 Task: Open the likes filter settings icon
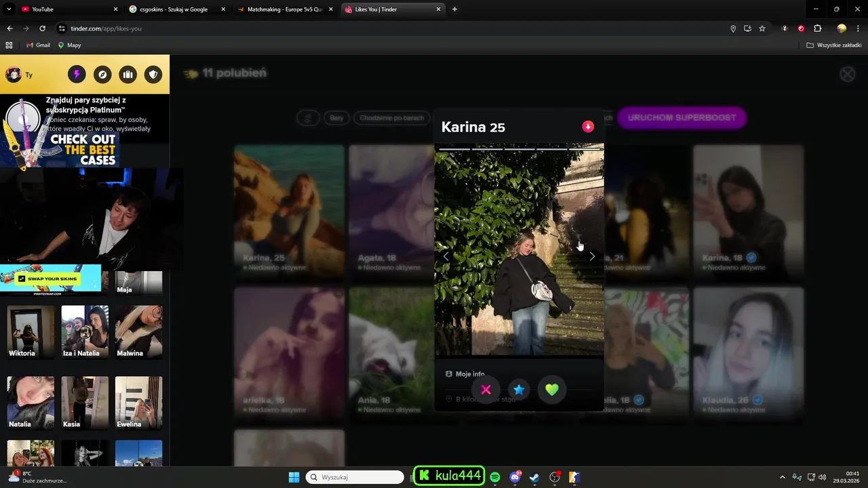(x=308, y=118)
